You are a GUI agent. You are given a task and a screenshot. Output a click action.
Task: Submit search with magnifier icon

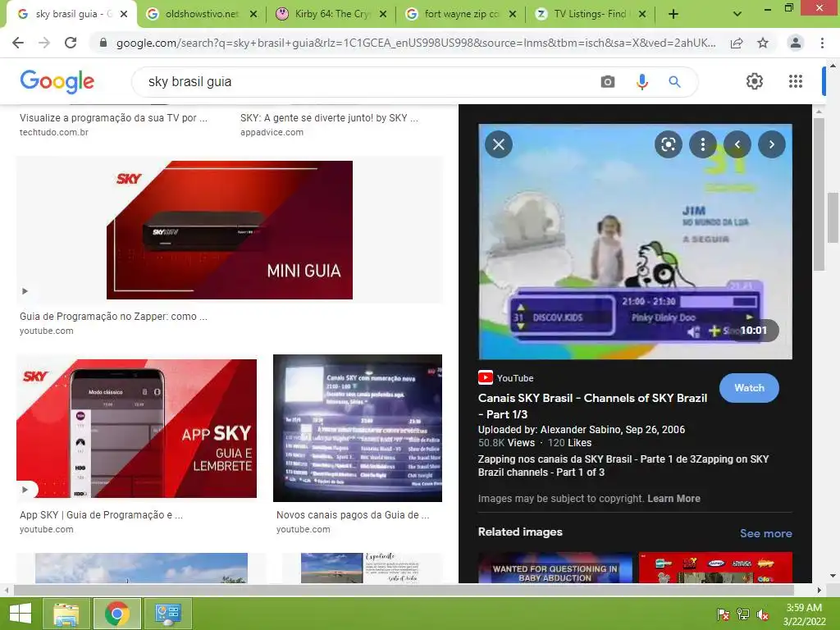674,81
